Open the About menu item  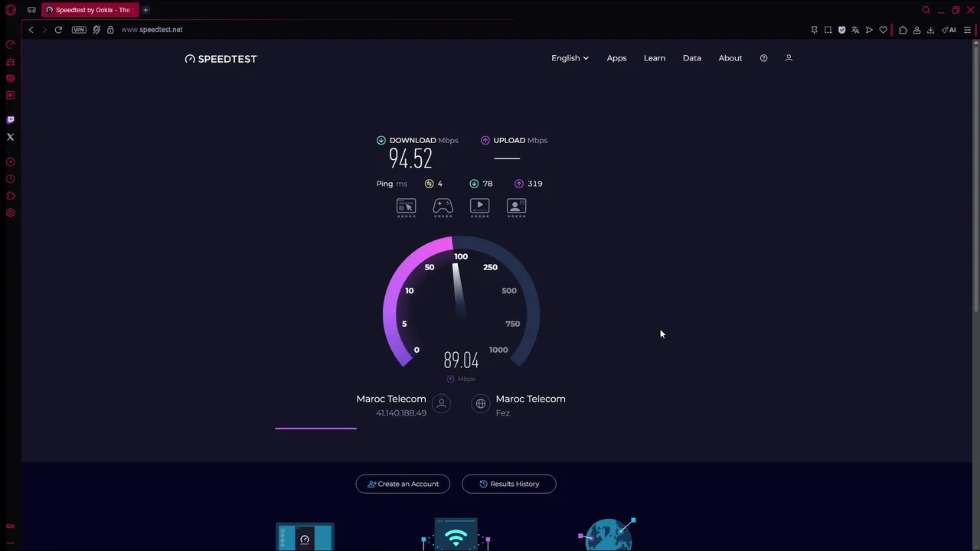pos(730,58)
